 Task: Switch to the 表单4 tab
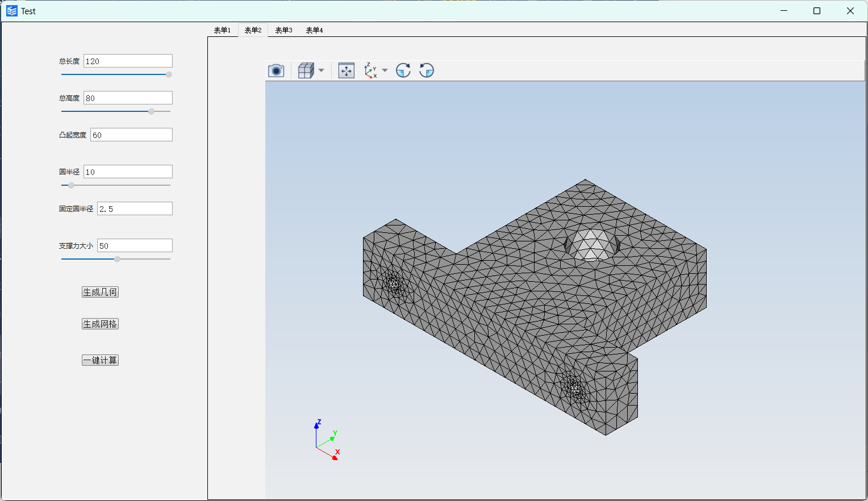[314, 30]
